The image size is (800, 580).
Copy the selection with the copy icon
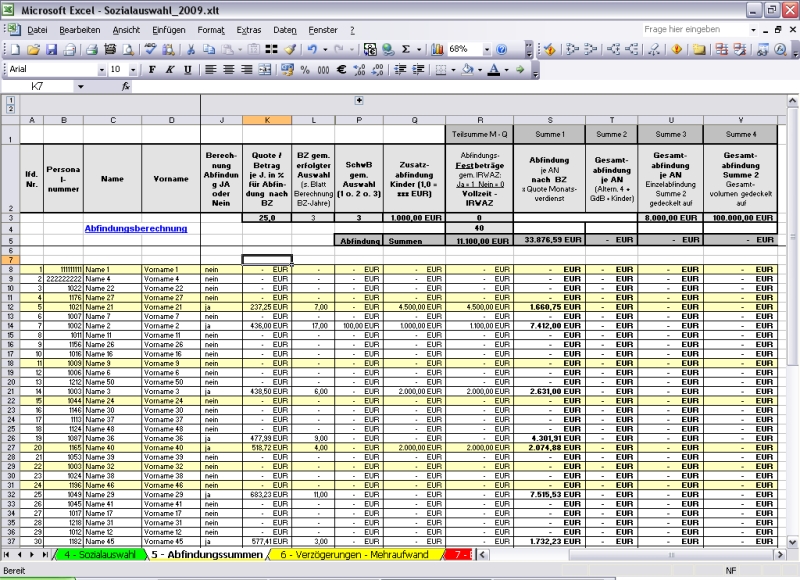[x=209, y=49]
